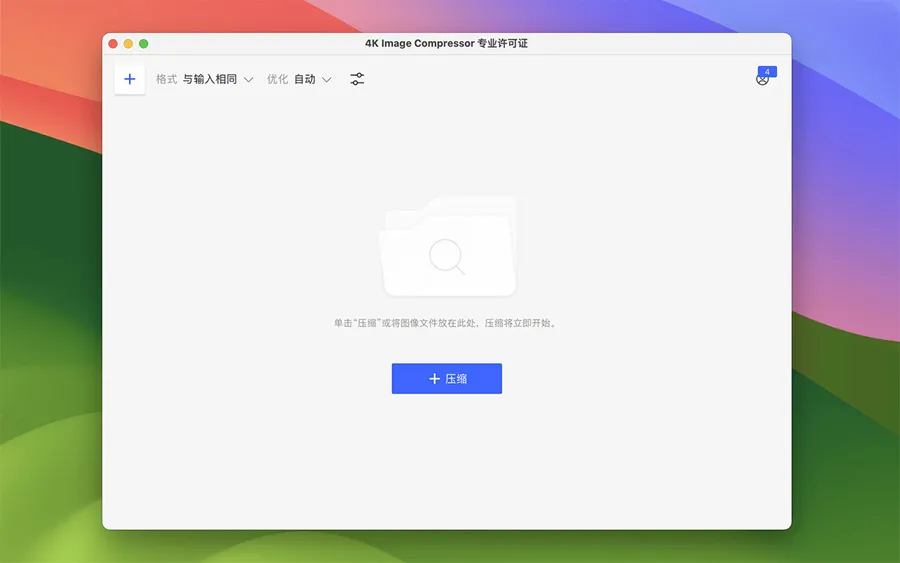The width and height of the screenshot is (900, 563).
Task: Click the empty folder placeholder icon
Action: (447, 246)
